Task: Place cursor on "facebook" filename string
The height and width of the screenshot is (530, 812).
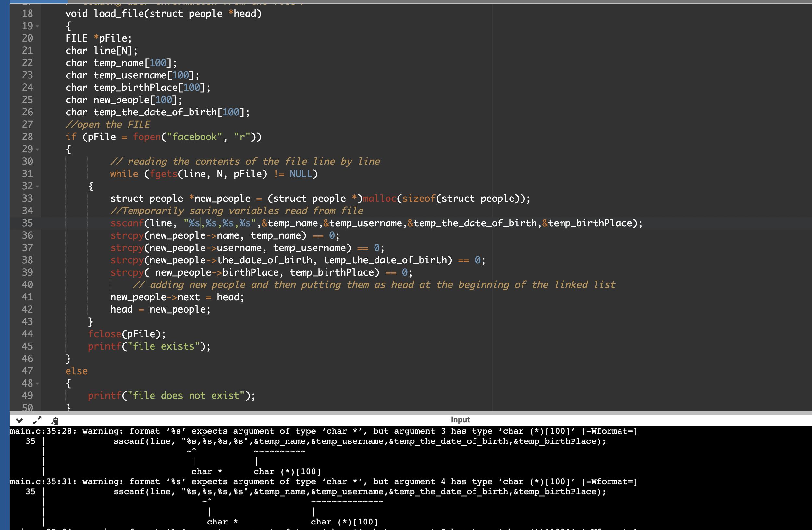Action: point(194,137)
